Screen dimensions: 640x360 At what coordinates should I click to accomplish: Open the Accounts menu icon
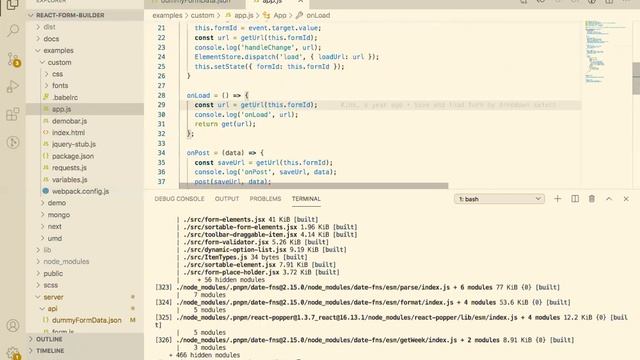[x=13, y=325]
